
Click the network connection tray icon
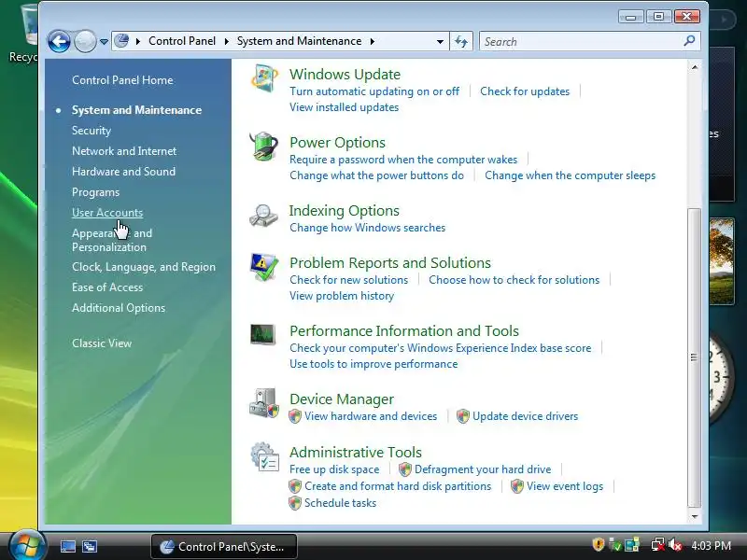[x=658, y=545]
